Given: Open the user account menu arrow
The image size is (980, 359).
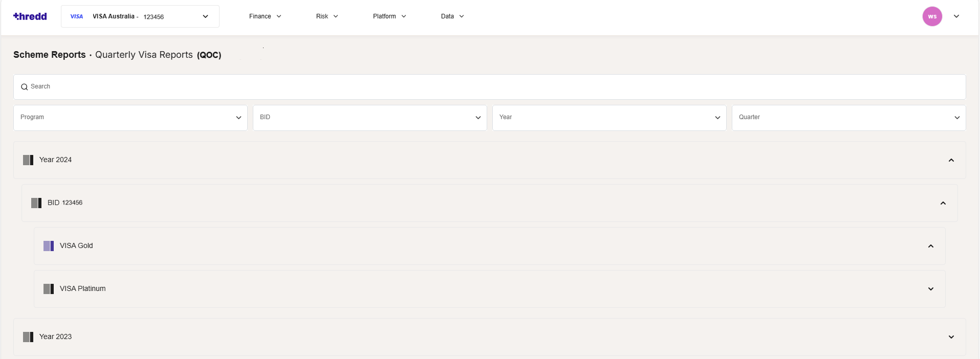Looking at the screenshot, I should coord(956,16).
